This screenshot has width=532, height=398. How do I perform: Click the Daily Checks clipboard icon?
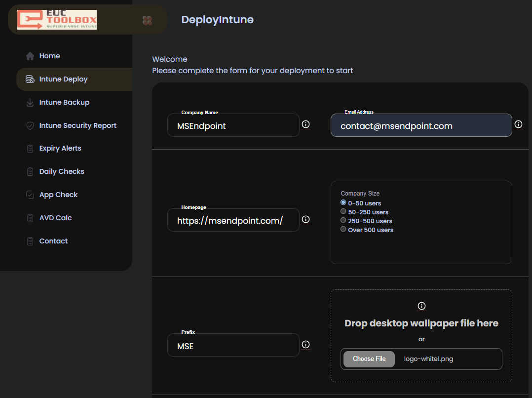[30, 171]
